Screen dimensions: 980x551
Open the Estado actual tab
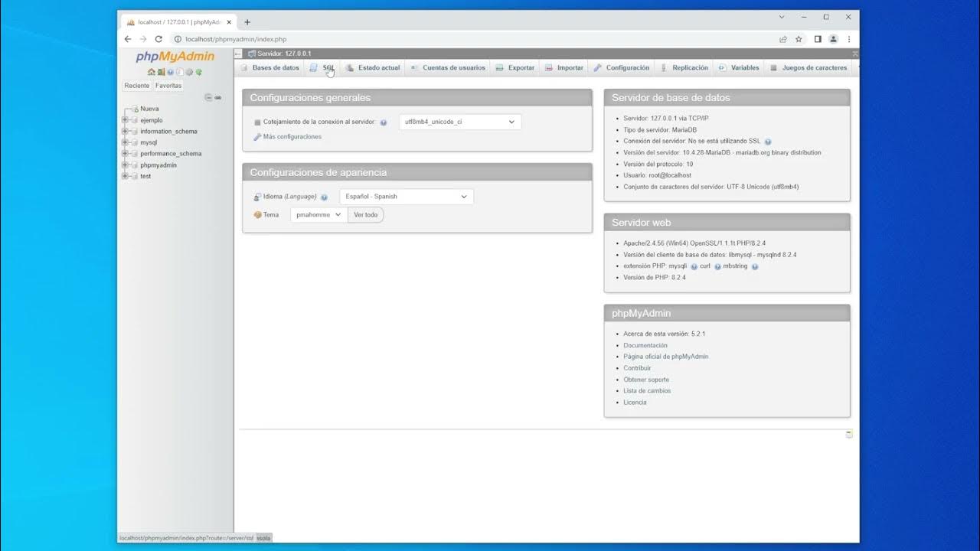[373, 68]
